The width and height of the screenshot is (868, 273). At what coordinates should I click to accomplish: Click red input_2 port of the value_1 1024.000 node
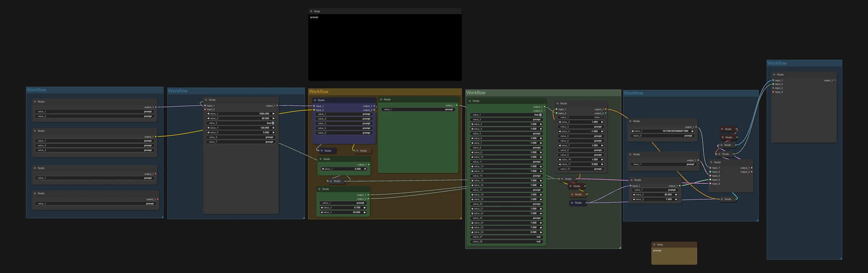click(205, 109)
